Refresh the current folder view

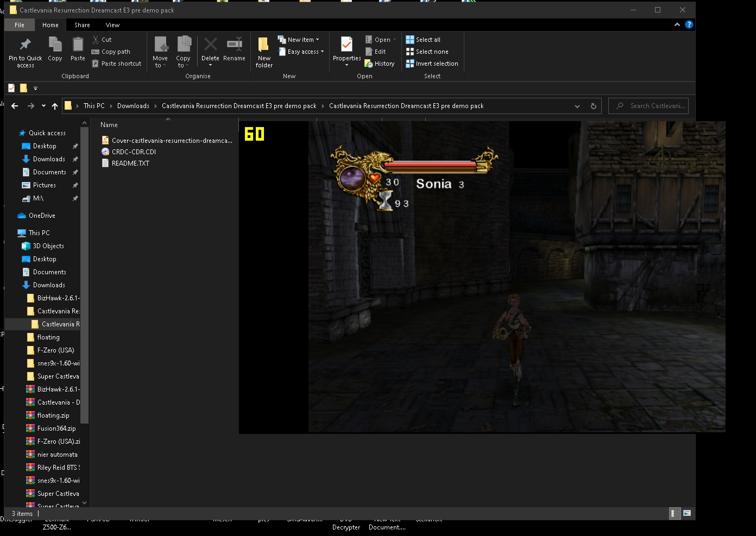coord(594,106)
